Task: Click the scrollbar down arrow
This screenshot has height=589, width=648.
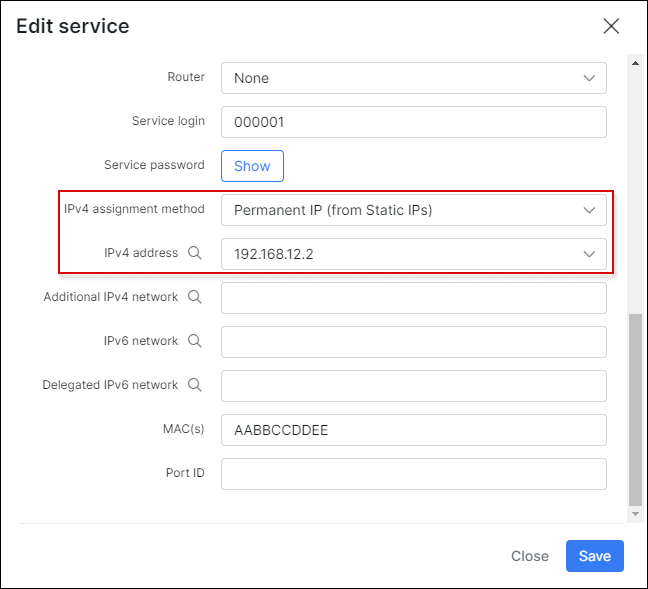Action: point(635,514)
